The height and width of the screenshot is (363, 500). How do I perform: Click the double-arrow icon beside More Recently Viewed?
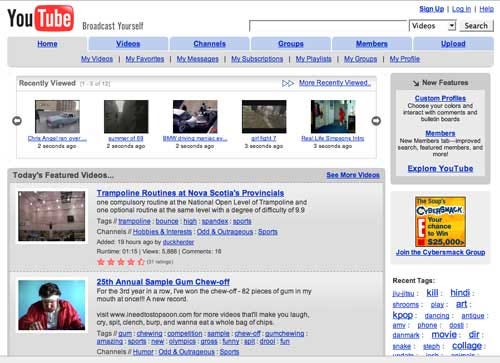(288, 83)
